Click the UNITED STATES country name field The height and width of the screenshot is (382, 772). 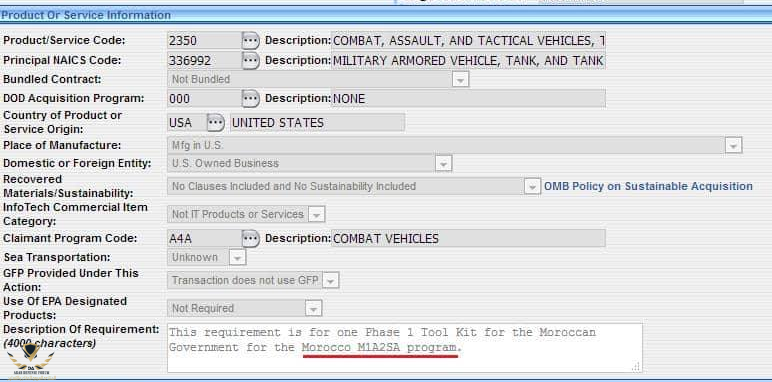[x=318, y=123]
